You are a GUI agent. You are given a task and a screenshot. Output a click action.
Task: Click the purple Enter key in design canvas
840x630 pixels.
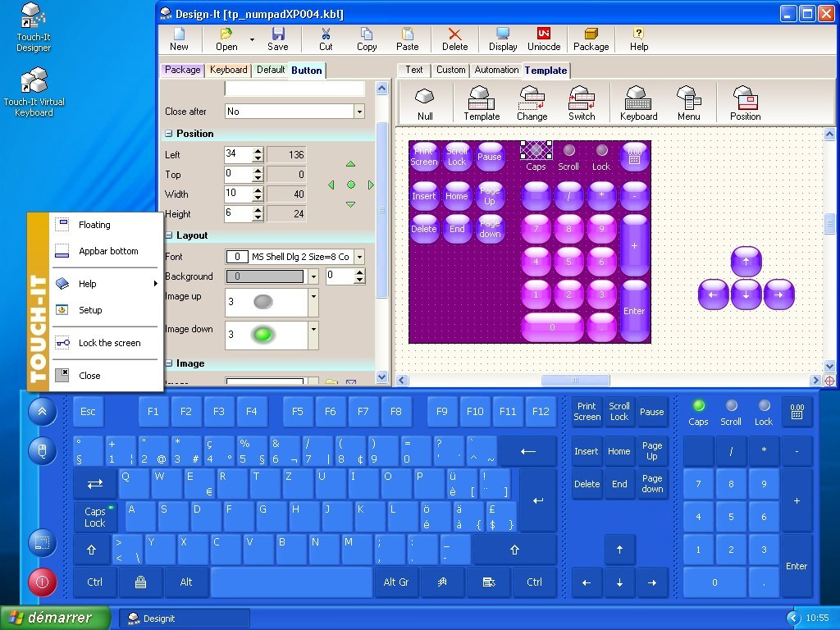click(x=634, y=311)
